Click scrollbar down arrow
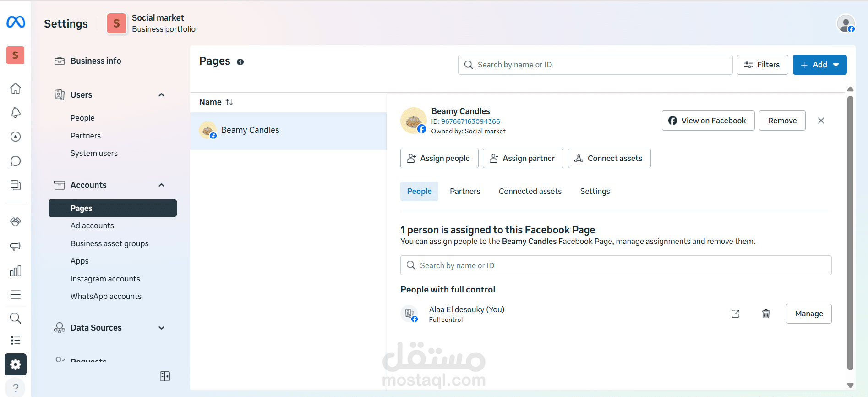The image size is (868, 397). (850, 386)
